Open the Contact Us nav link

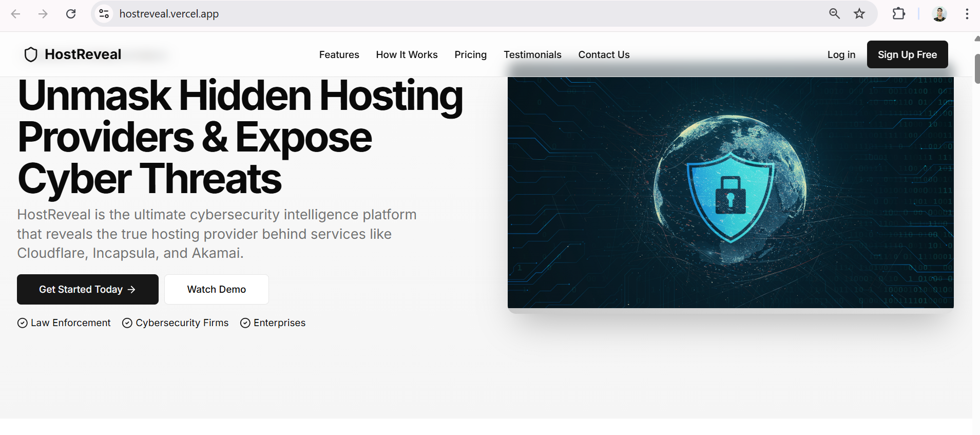pyautogui.click(x=604, y=54)
